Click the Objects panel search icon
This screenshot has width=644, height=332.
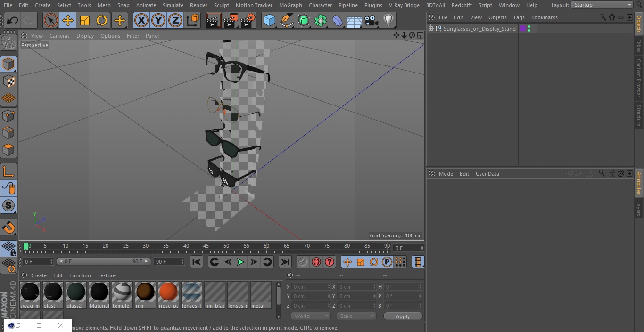click(603, 17)
